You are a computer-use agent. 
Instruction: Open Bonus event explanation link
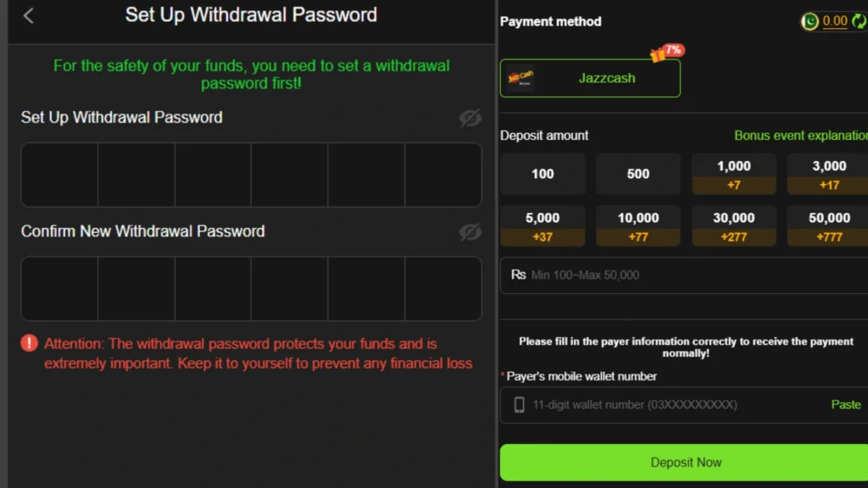(x=800, y=136)
